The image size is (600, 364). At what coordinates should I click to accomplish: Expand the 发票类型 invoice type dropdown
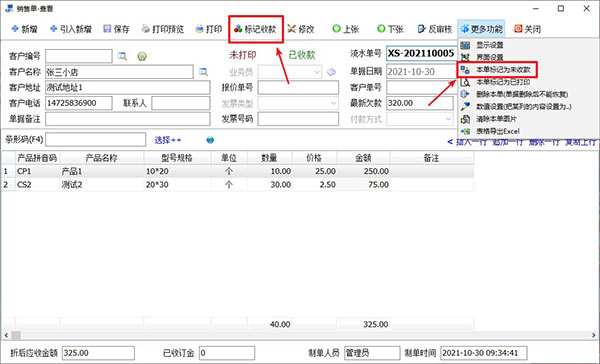click(x=333, y=103)
